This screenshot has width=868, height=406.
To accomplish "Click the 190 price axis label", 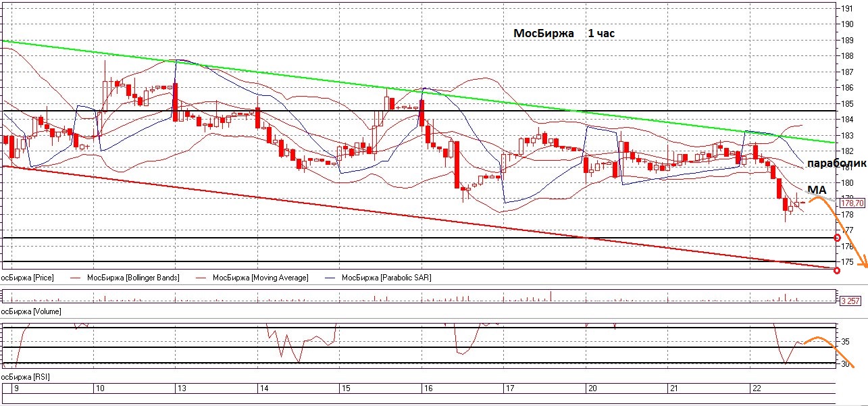I will click(848, 24).
